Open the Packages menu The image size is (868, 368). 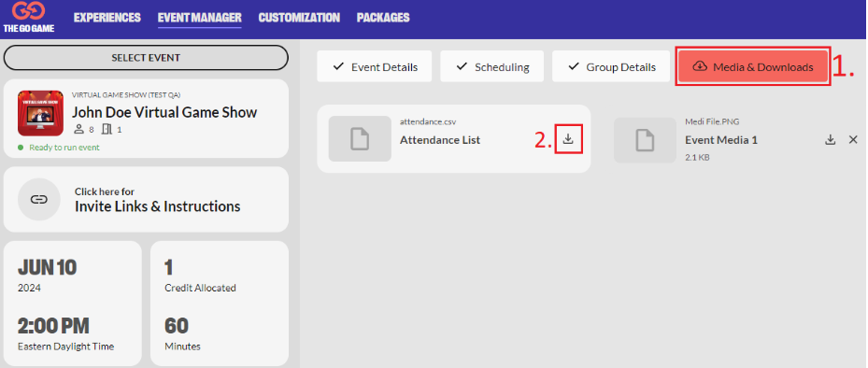click(x=383, y=18)
